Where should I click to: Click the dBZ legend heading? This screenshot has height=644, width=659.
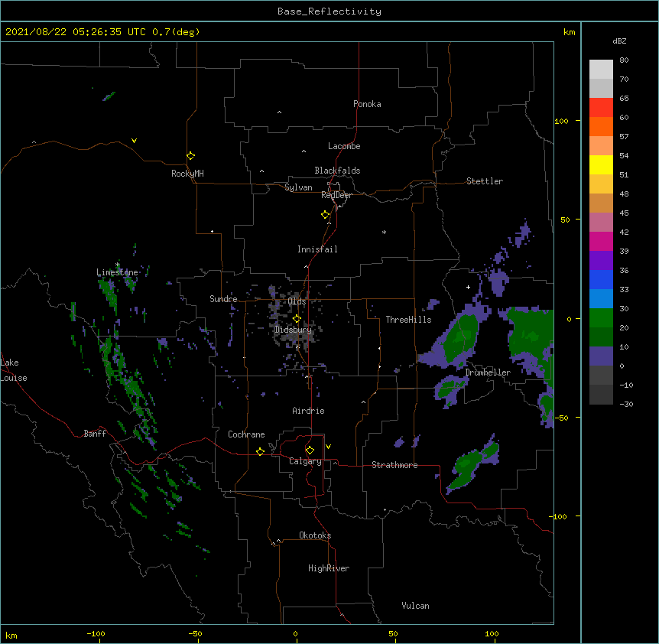(x=619, y=41)
